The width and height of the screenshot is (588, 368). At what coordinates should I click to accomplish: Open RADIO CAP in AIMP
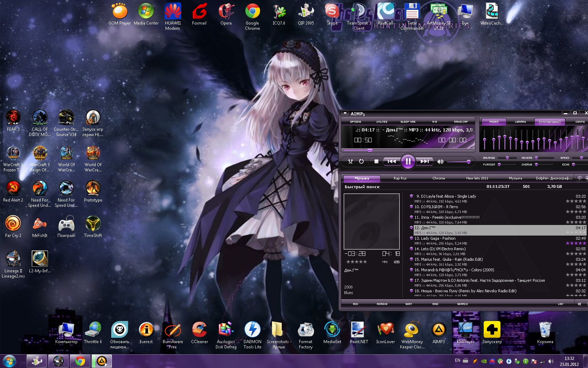click(461, 122)
